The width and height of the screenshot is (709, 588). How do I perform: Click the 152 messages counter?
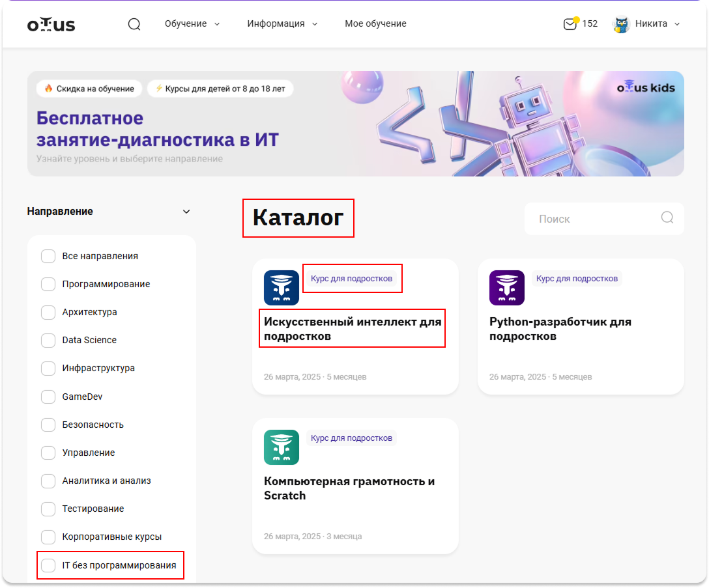click(590, 23)
